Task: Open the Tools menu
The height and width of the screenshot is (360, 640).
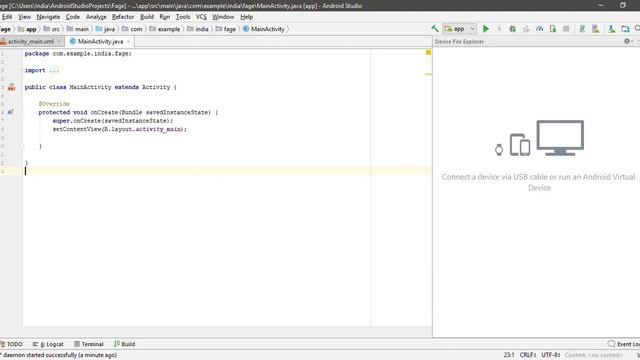Action: click(183, 17)
